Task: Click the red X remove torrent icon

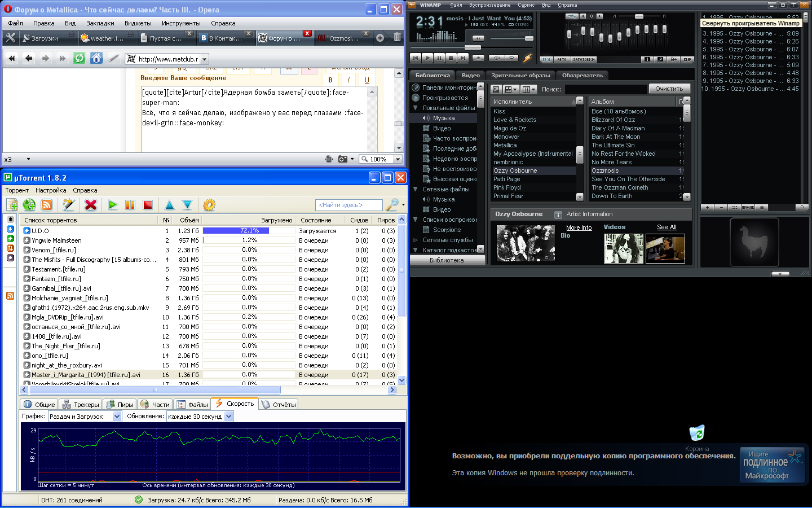Action: tap(91, 205)
